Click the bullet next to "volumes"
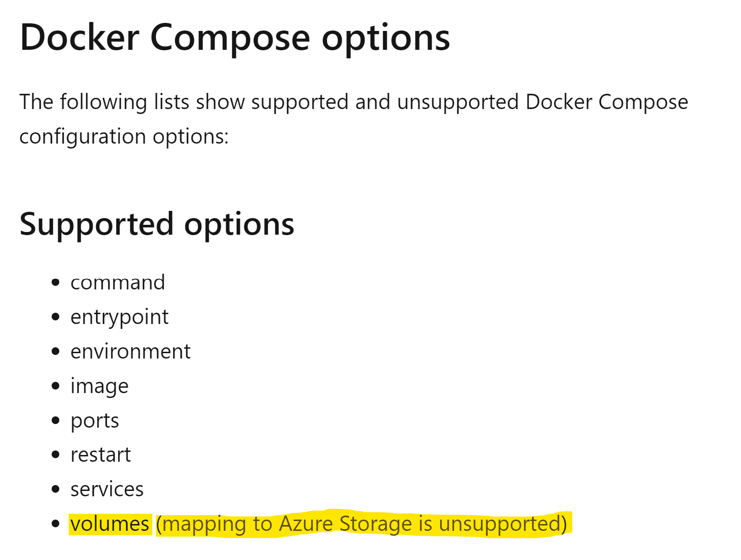741x560 pixels. (56, 524)
